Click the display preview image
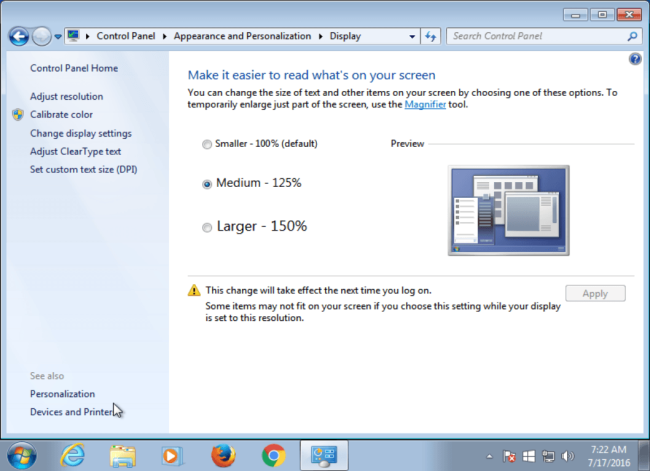The width and height of the screenshot is (650, 471). click(509, 211)
